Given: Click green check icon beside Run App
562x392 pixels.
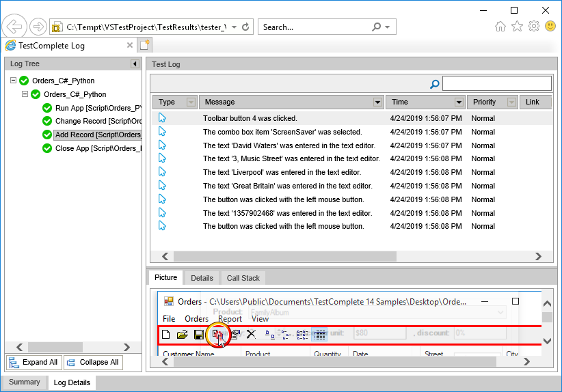Looking at the screenshot, I should point(47,108).
